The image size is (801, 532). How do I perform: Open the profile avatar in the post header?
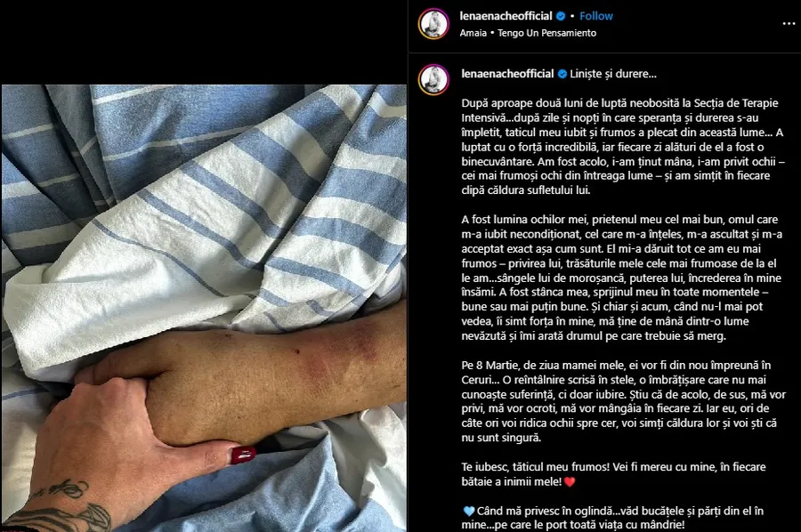point(433,23)
